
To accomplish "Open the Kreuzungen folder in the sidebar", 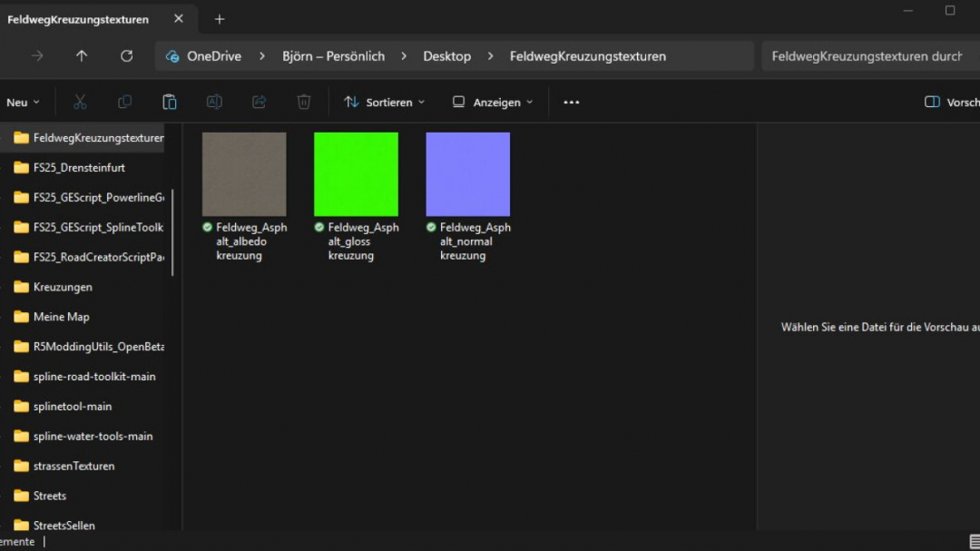I will [x=64, y=286].
